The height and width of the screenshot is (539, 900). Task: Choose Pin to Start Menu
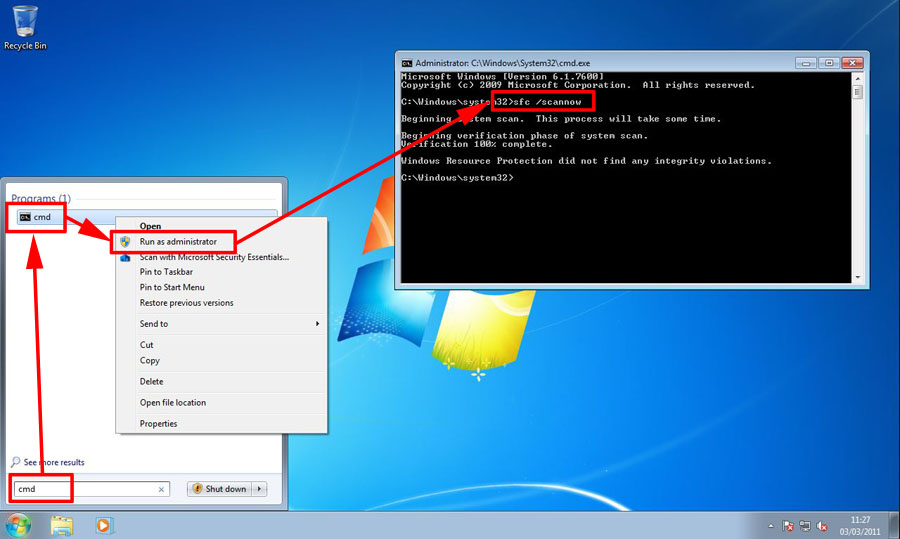pos(172,288)
